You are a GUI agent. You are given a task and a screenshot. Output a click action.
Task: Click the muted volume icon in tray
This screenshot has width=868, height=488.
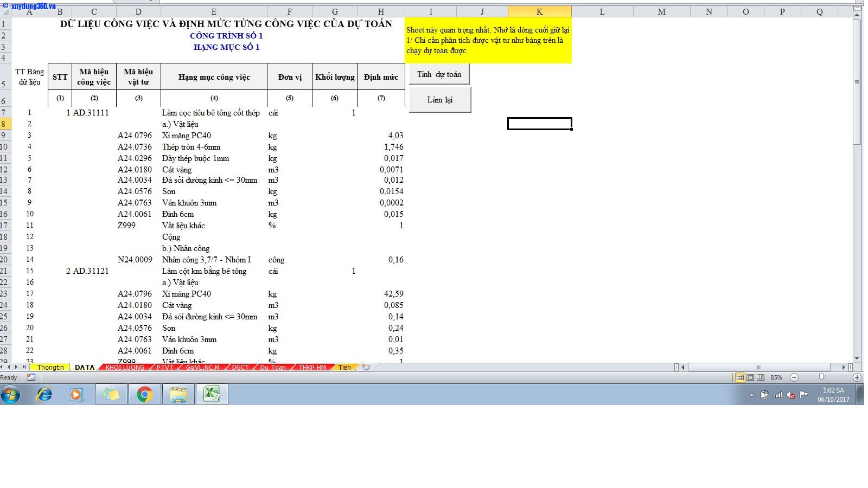tap(791, 395)
